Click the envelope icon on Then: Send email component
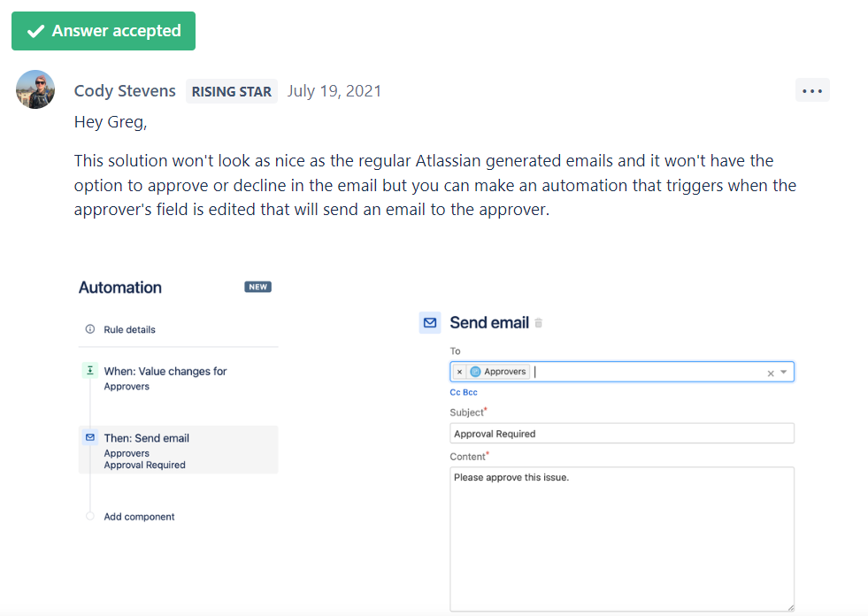 tap(89, 437)
